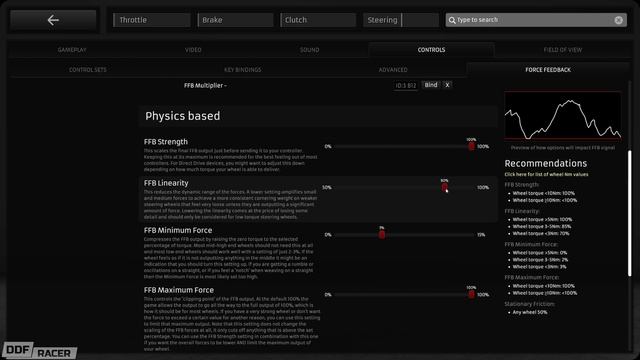Click the FFB Minimum Force label

pyautogui.click(x=178, y=230)
